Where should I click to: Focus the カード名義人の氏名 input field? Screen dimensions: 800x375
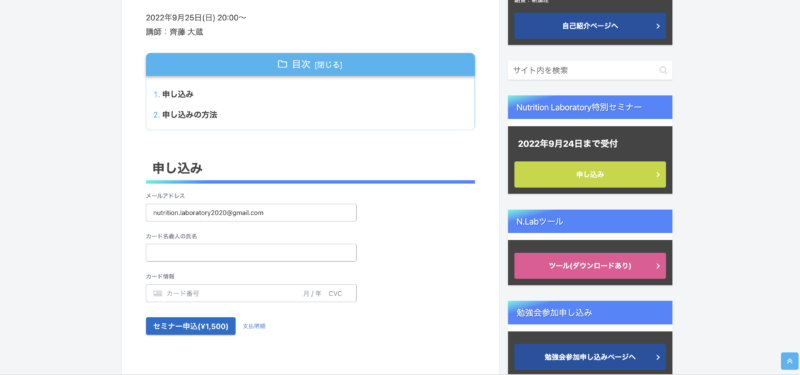click(x=251, y=253)
